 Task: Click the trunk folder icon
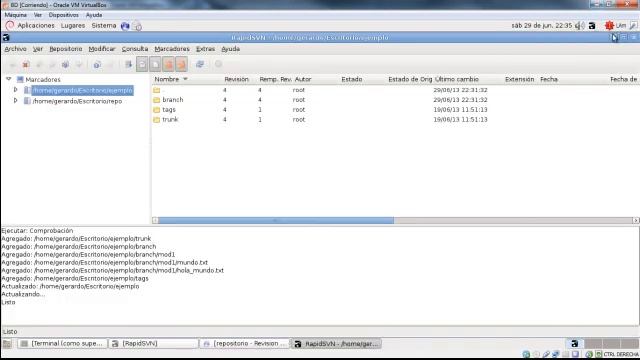pyautogui.click(x=157, y=120)
